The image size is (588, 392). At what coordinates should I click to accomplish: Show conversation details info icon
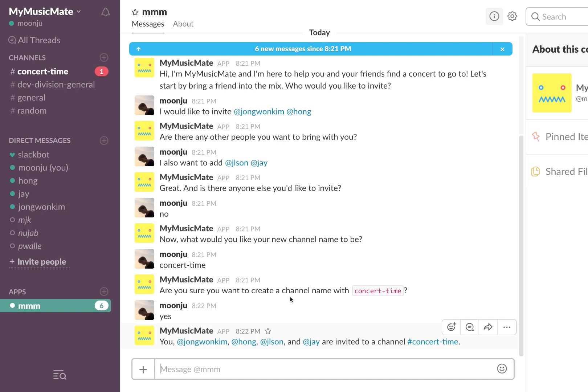[x=494, y=16]
